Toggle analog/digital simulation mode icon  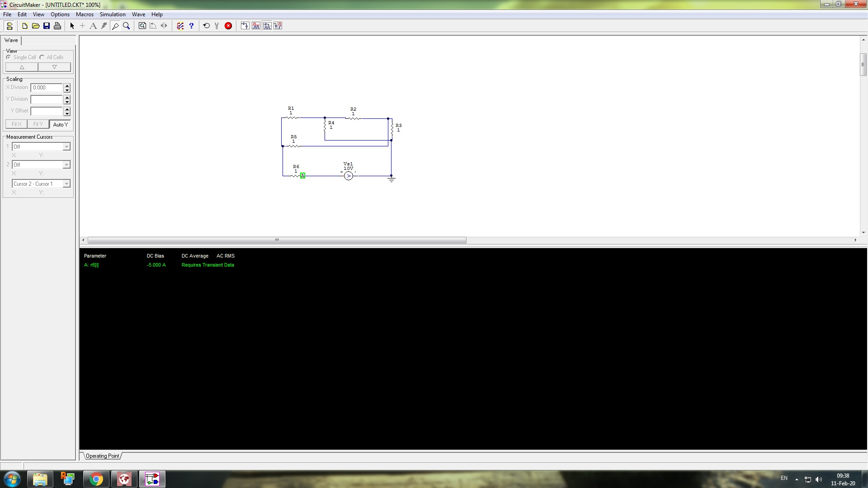pyautogui.click(x=180, y=26)
